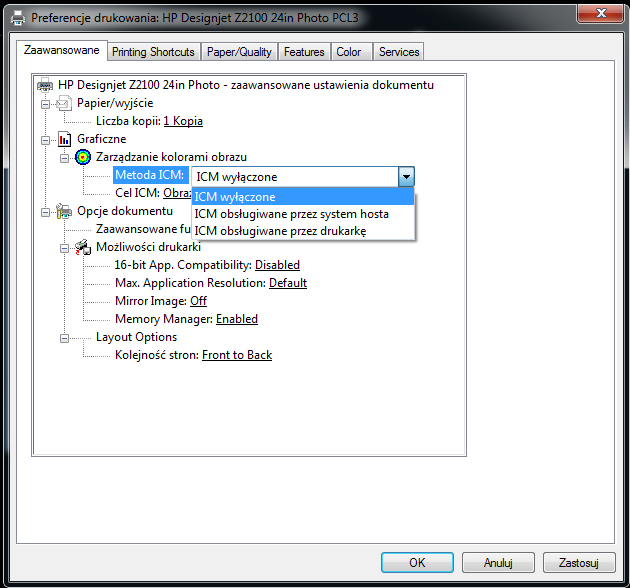
Task: Click the color wheel icon for Zarządzanie kolorami
Action: click(x=83, y=157)
